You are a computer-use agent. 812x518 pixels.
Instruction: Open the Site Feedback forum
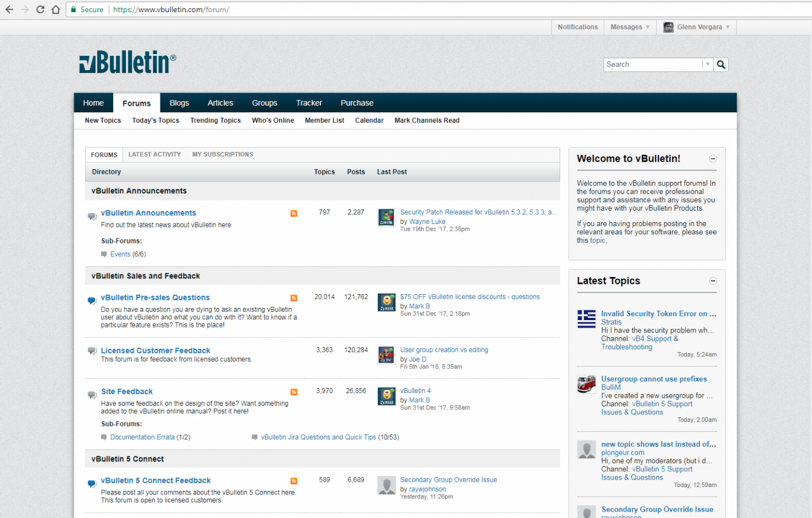pyautogui.click(x=127, y=391)
